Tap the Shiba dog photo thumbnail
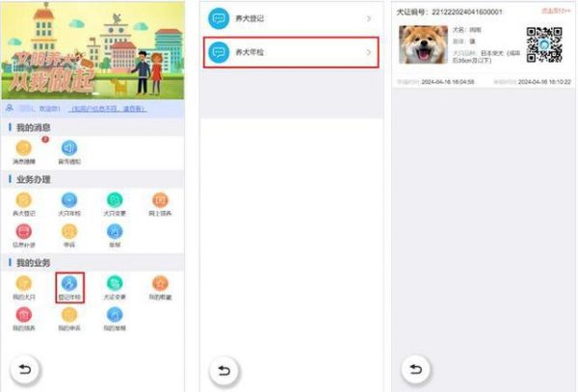This screenshot has height=392, width=578. [x=423, y=44]
